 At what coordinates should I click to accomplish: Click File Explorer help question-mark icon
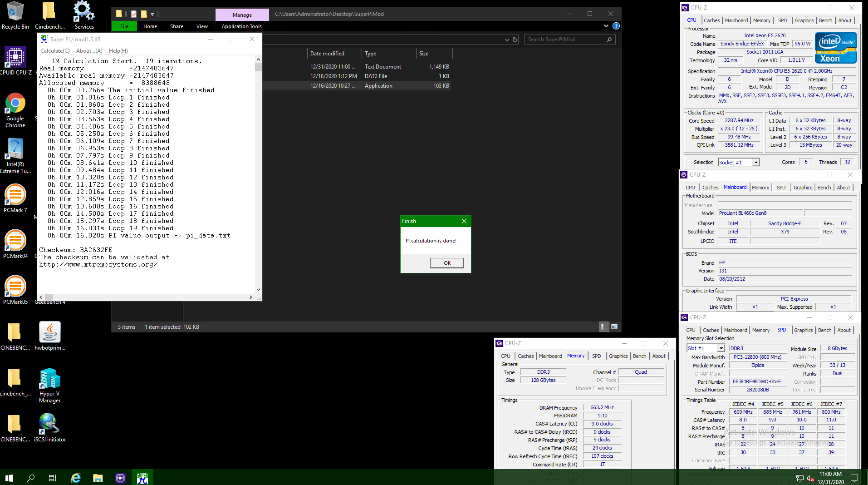[616, 26]
